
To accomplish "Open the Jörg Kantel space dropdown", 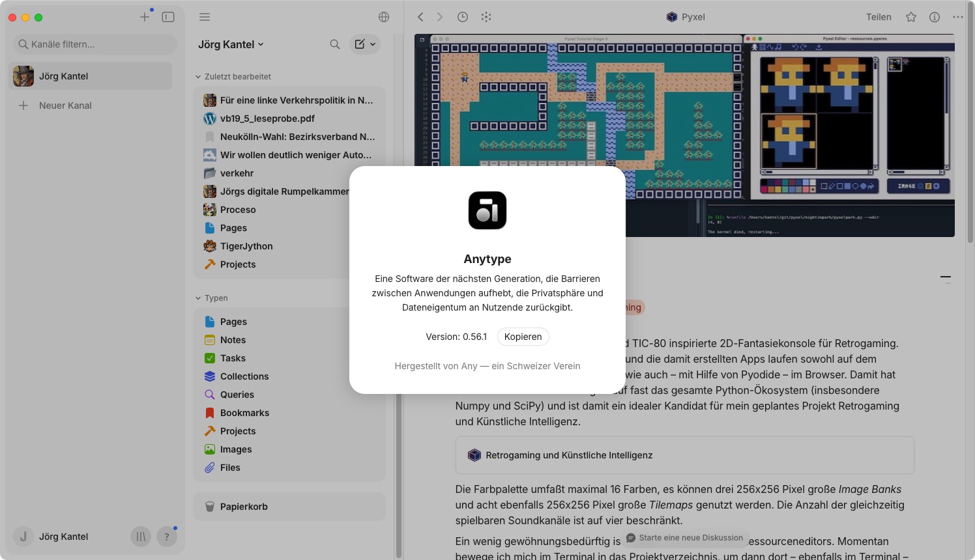I will click(231, 44).
